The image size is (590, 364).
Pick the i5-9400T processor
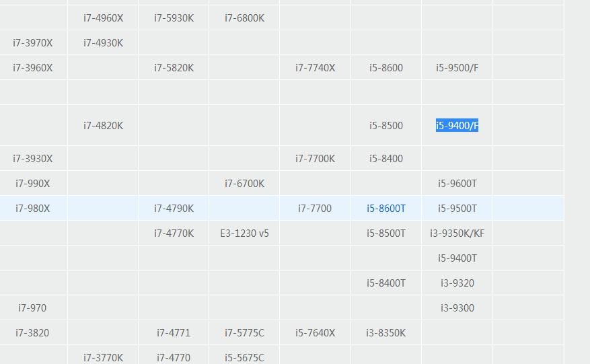[x=457, y=258]
